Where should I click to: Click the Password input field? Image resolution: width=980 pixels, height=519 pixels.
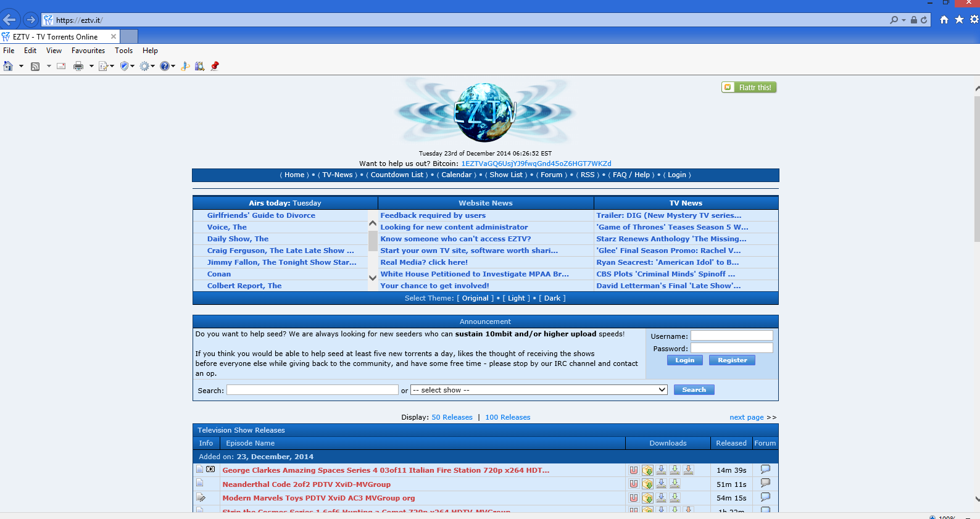[x=731, y=348]
